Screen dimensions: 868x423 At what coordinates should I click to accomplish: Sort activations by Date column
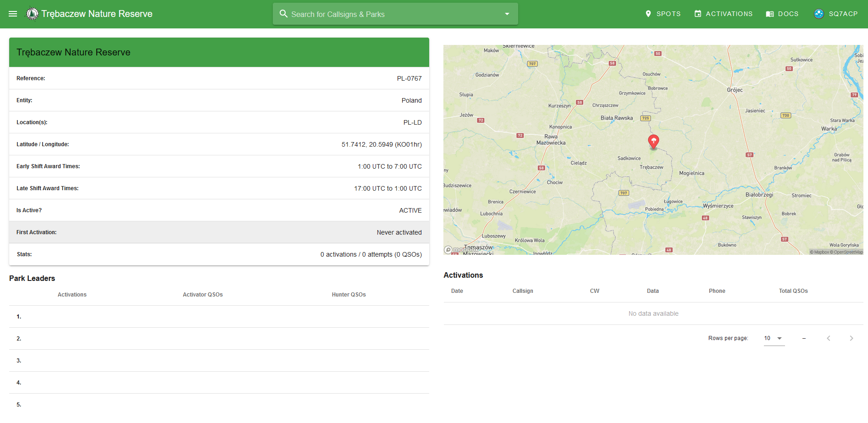point(457,291)
